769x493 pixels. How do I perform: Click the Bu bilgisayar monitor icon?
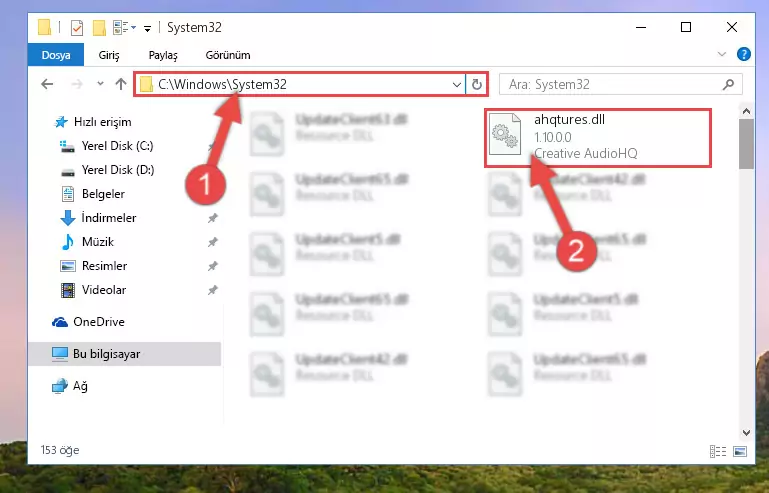pos(60,354)
